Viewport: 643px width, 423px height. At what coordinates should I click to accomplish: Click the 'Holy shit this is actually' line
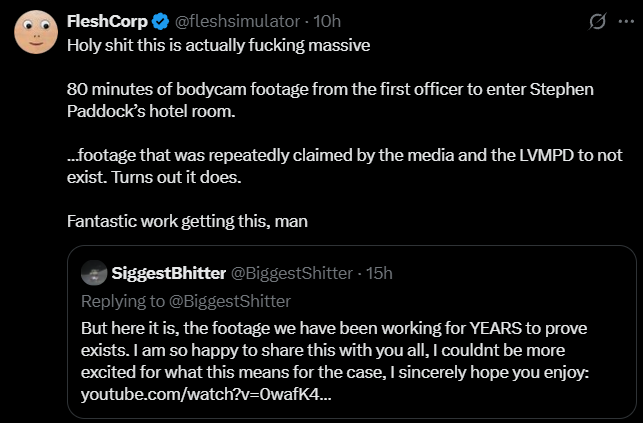[x=219, y=45]
